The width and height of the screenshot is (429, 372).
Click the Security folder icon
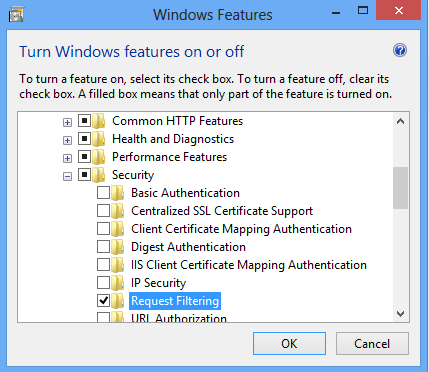[x=99, y=175]
